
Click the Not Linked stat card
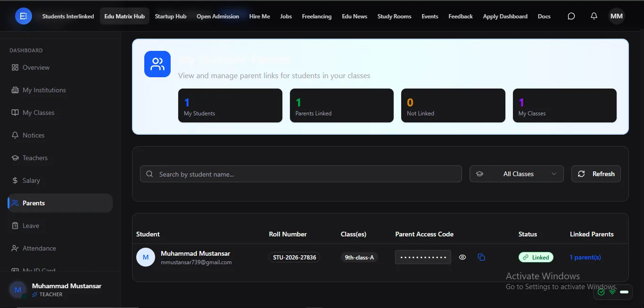click(x=453, y=105)
